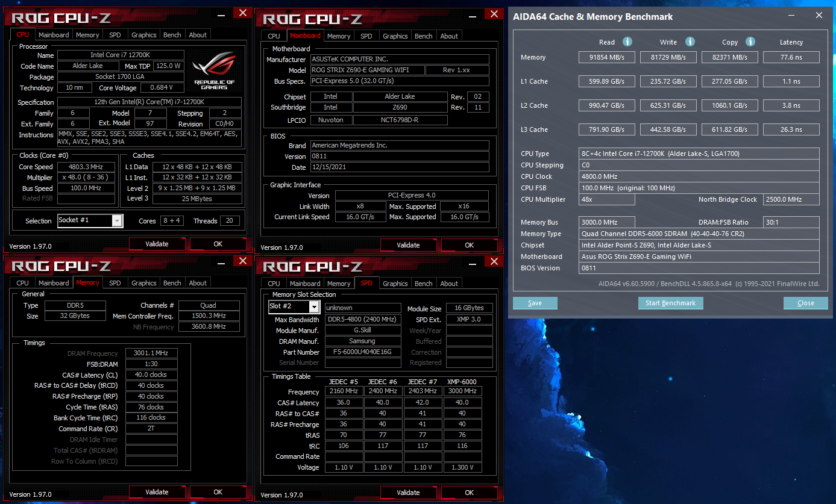Viewport: 836px width, 504px height.
Task: Click the Max TDP value 125.0 W
Action: click(169, 66)
